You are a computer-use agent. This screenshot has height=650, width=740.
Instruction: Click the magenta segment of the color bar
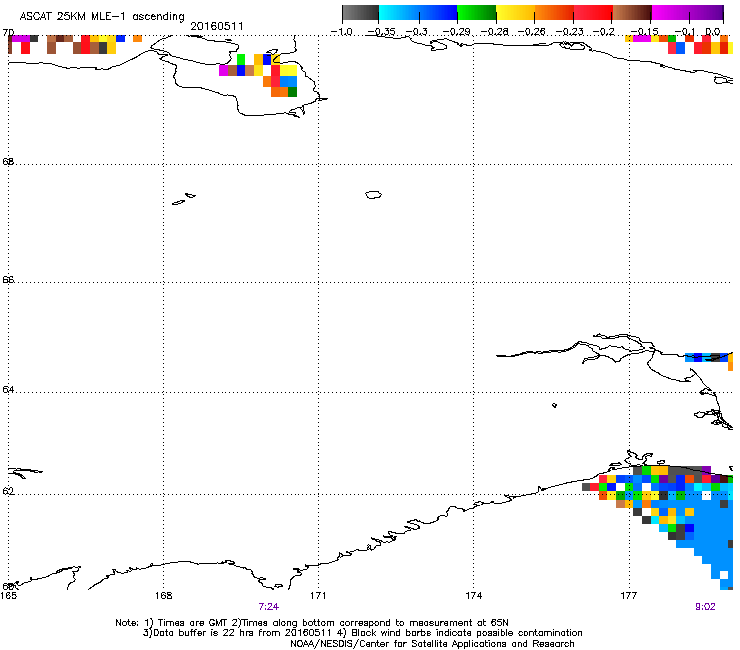671,13
